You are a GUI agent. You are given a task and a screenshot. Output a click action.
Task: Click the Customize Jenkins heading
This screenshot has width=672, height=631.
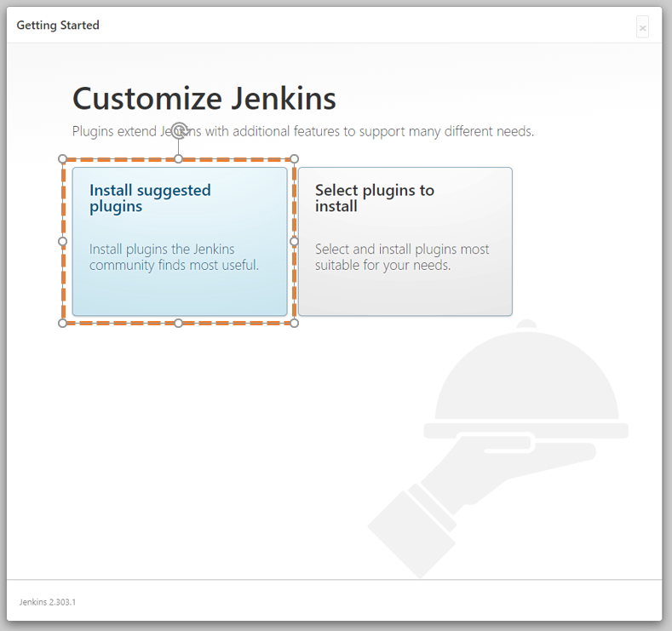coord(204,99)
